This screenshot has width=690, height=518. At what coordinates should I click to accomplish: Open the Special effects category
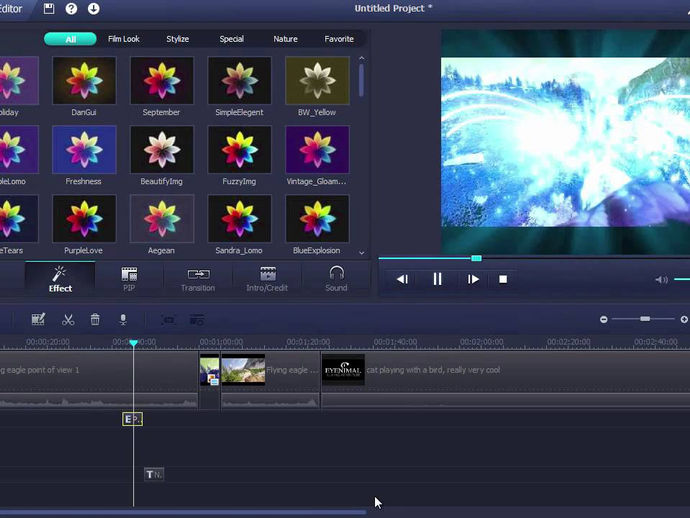[x=231, y=39]
